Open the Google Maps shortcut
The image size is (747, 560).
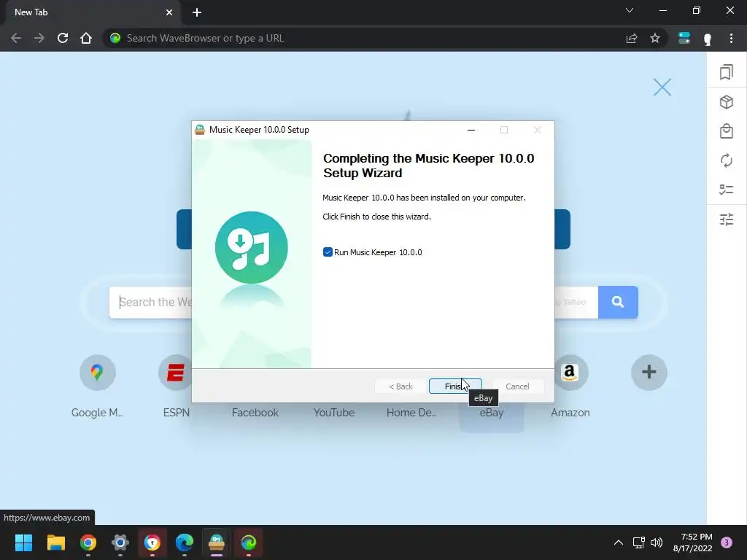click(x=98, y=373)
